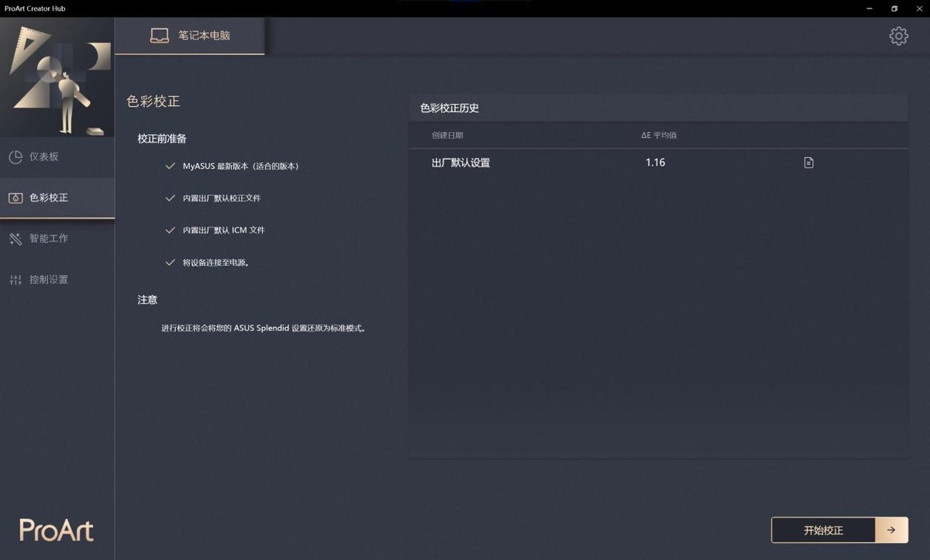Click the 色彩校正 page title

153,101
